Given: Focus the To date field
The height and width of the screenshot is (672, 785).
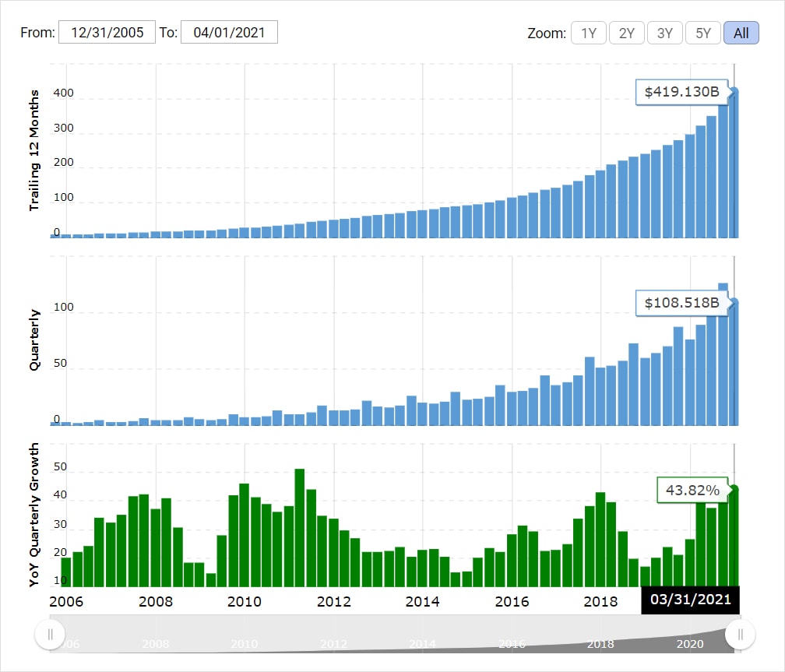Looking at the screenshot, I should [x=229, y=33].
